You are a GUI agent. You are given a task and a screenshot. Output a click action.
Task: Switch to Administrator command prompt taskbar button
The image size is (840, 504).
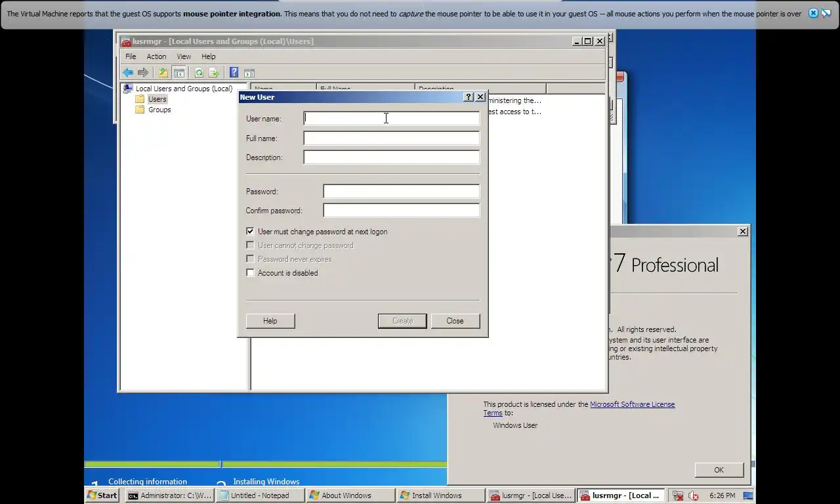click(169, 495)
